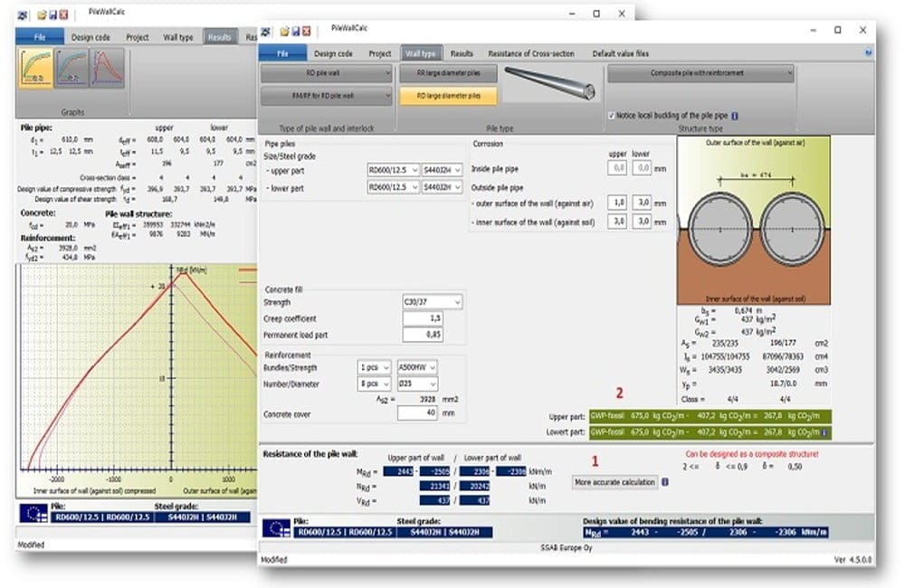The height and width of the screenshot is (588, 905).
Task: Click the info icon next to local buckling checkbox
Action: 735,115
